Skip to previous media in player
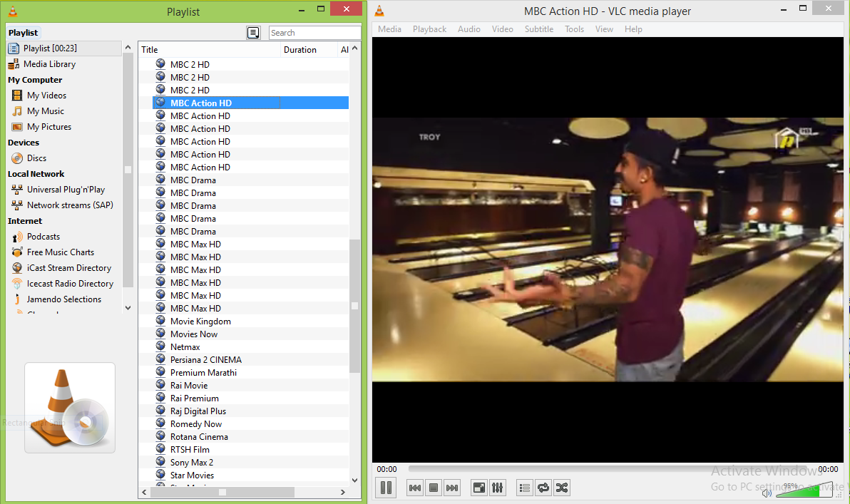 (x=415, y=488)
